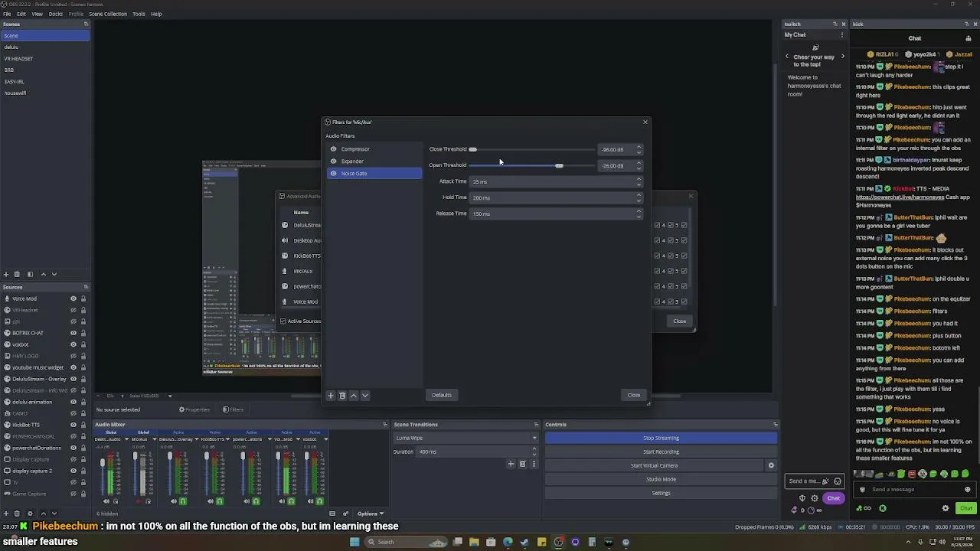Remove selected filter with trash icon

click(x=342, y=396)
